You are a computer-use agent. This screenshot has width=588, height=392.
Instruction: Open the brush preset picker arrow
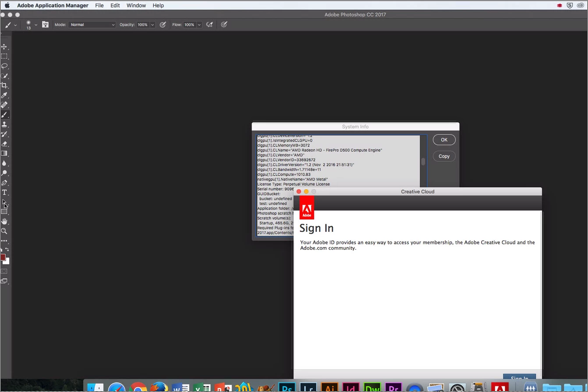[x=36, y=25]
